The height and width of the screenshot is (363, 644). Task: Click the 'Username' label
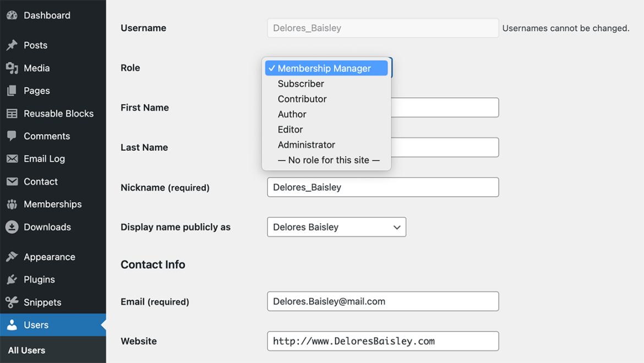pyautogui.click(x=143, y=28)
